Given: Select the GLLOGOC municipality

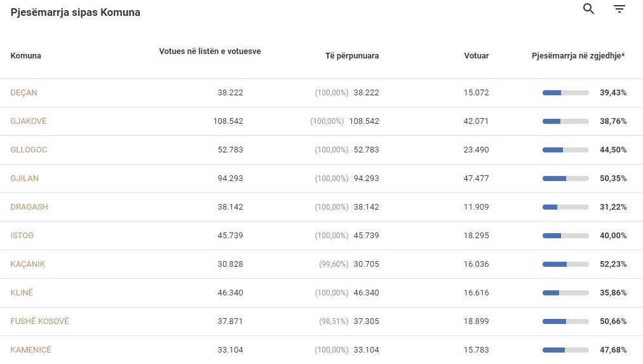Looking at the screenshot, I should point(29,150).
